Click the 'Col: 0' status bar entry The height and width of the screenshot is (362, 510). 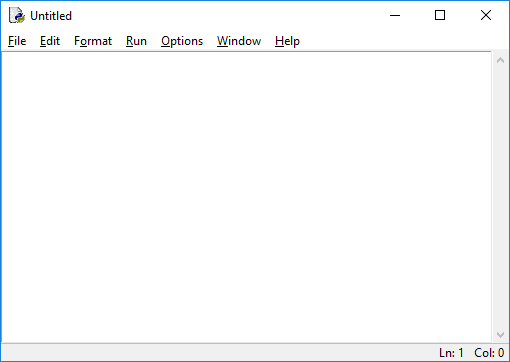click(489, 353)
